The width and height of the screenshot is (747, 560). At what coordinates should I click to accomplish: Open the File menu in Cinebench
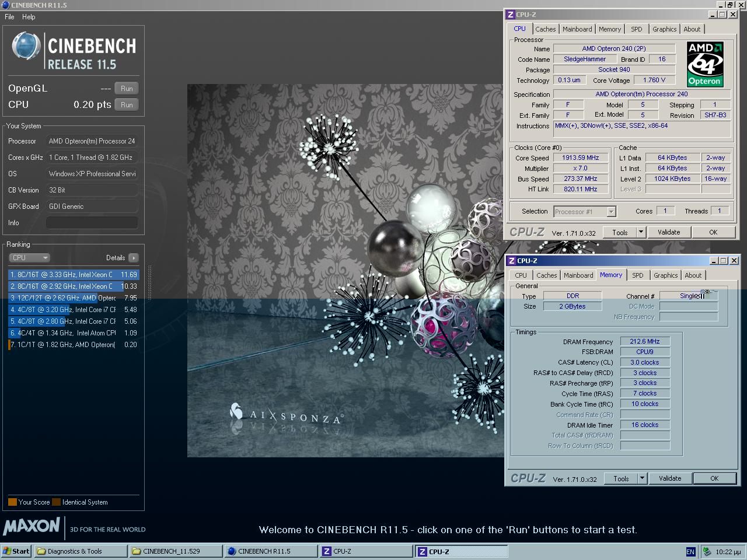(x=9, y=17)
